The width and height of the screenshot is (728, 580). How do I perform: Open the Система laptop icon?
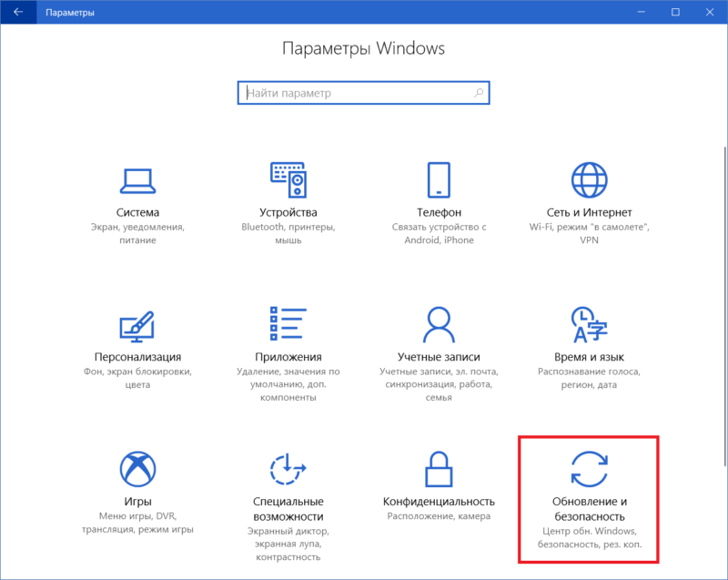point(137,179)
